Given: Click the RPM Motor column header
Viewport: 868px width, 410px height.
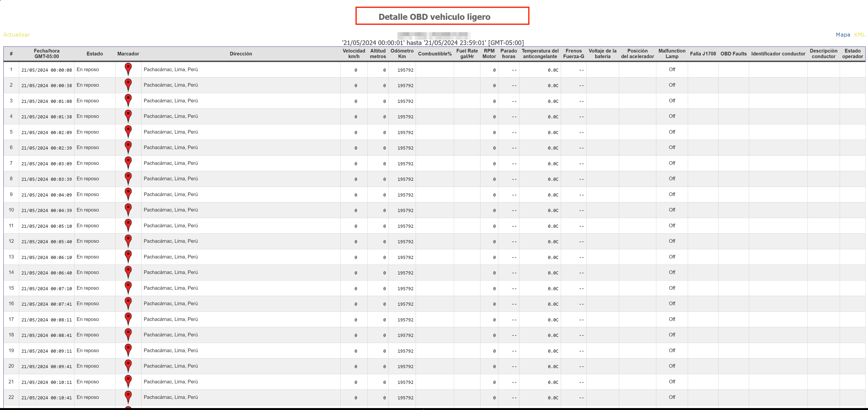Looking at the screenshot, I should pos(489,54).
